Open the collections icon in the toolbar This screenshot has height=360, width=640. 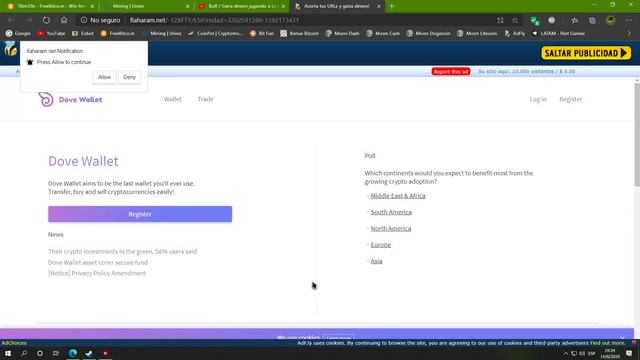(x=592, y=20)
